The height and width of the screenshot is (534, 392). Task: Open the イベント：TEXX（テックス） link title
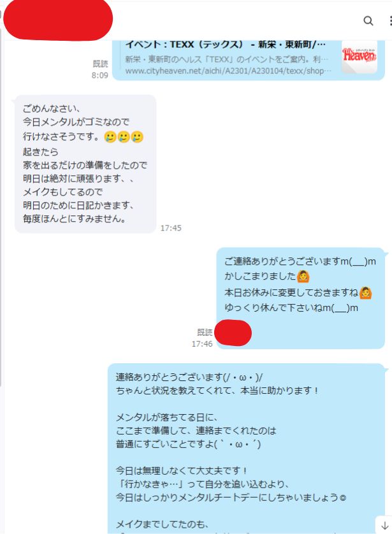pyautogui.click(x=225, y=44)
